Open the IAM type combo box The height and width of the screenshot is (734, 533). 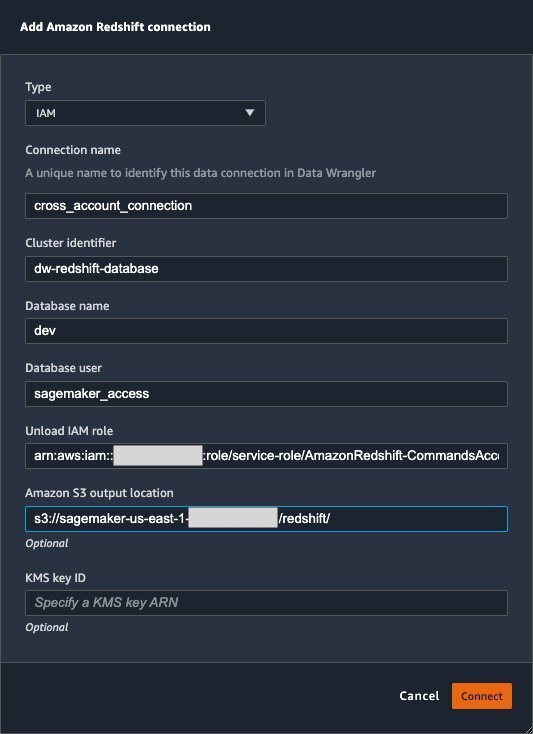tap(145, 113)
